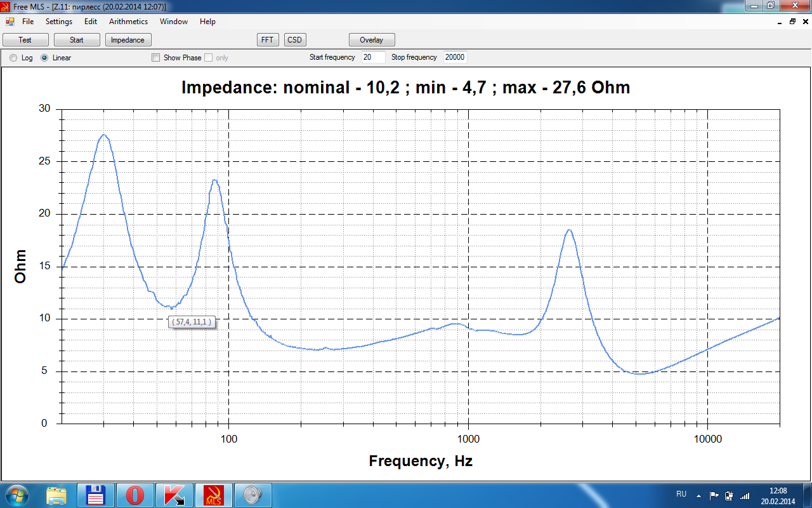Click the 'Start frequency' label text
The height and width of the screenshot is (508, 812).
point(332,57)
